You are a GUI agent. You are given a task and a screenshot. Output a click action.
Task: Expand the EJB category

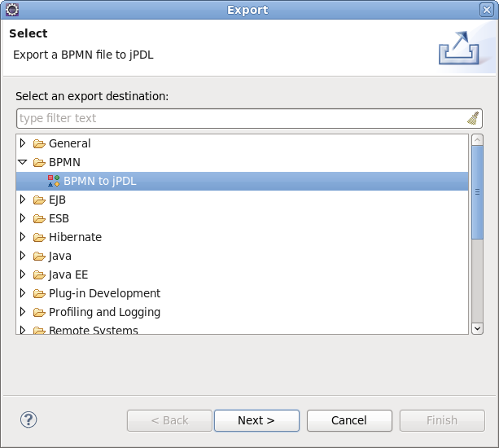click(x=23, y=200)
